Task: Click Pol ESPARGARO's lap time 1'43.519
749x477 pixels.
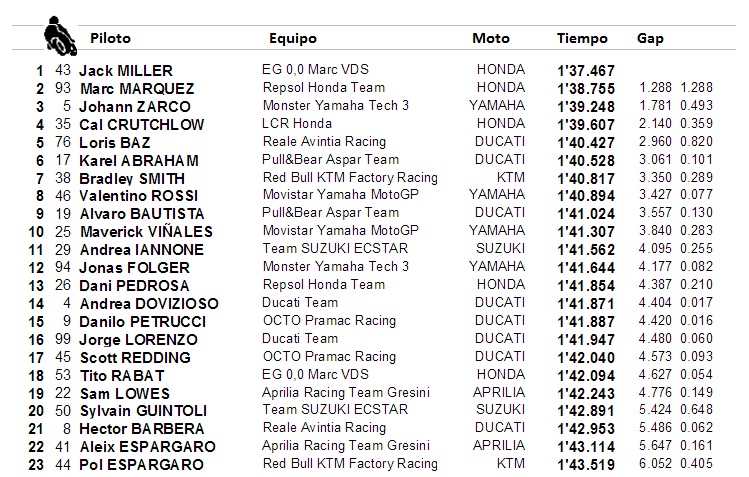Action: click(586, 465)
